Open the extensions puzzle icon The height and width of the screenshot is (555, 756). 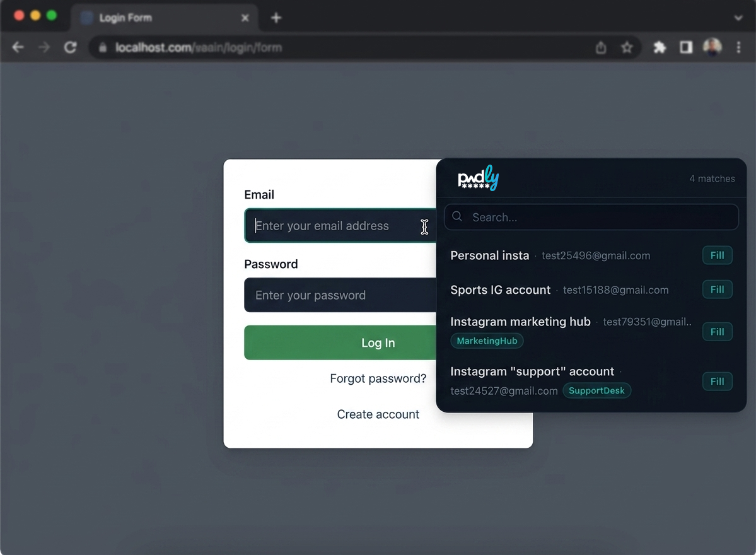pyautogui.click(x=660, y=47)
